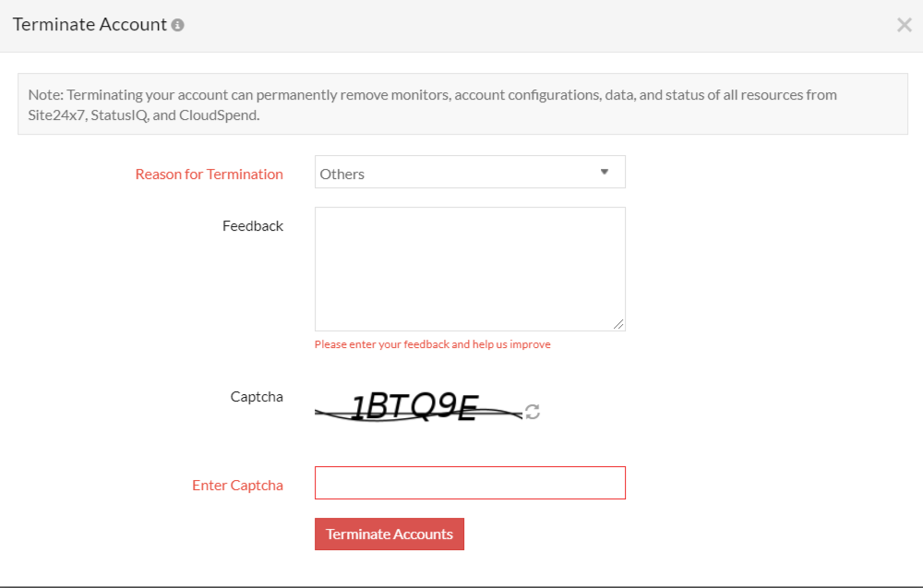
Task: Click the Reason for Termination dropdown arrow
Action: point(605,172)
